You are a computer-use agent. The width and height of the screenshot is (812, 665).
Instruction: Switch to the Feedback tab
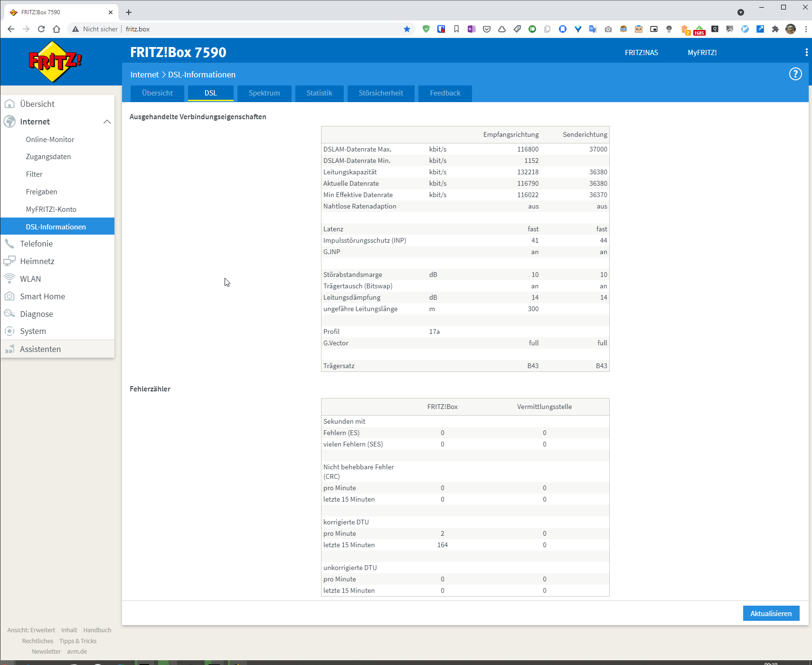pos(445,93)
